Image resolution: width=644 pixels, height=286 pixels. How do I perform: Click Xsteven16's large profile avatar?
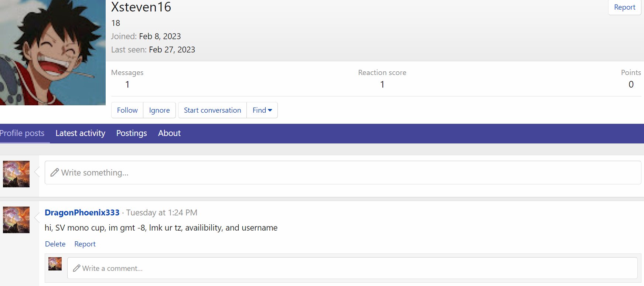(x=52, y=52)
